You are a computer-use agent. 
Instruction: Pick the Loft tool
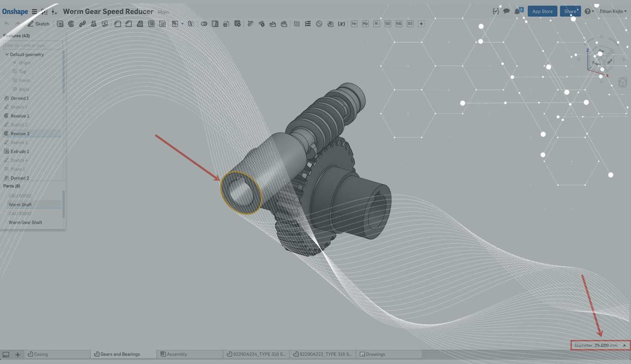[94, 24]
